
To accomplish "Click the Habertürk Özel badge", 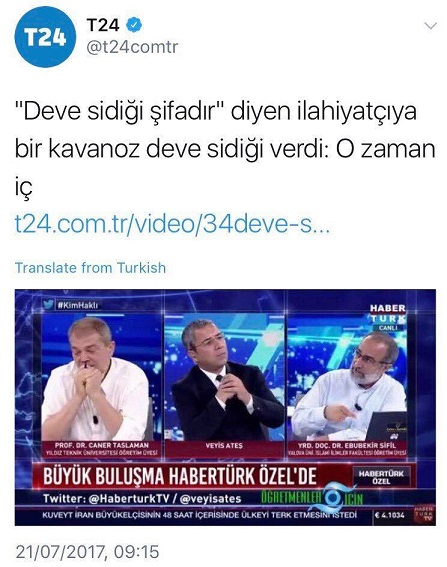I will click(x=381, y=477).
